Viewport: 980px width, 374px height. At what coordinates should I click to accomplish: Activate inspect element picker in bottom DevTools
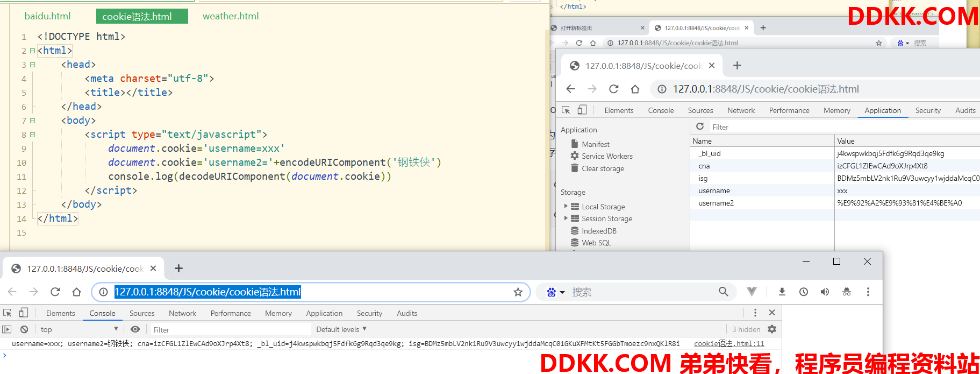8,313
